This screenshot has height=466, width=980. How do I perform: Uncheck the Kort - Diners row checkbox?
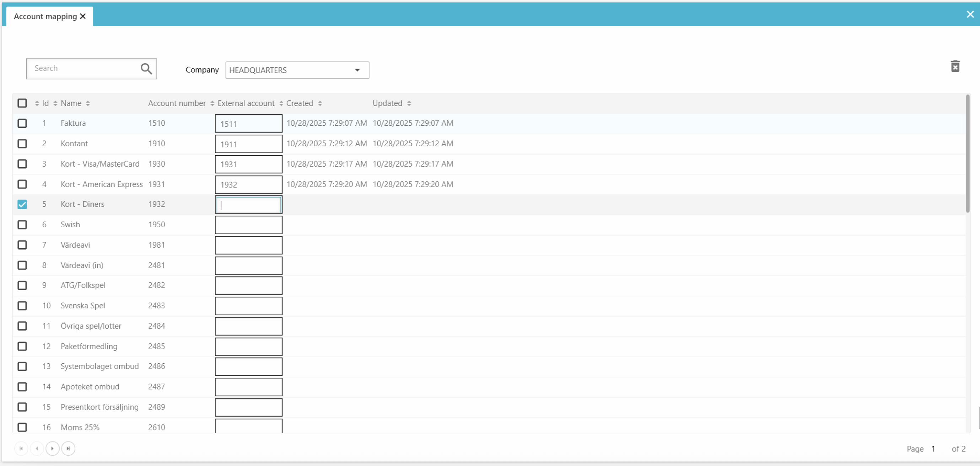22,204
